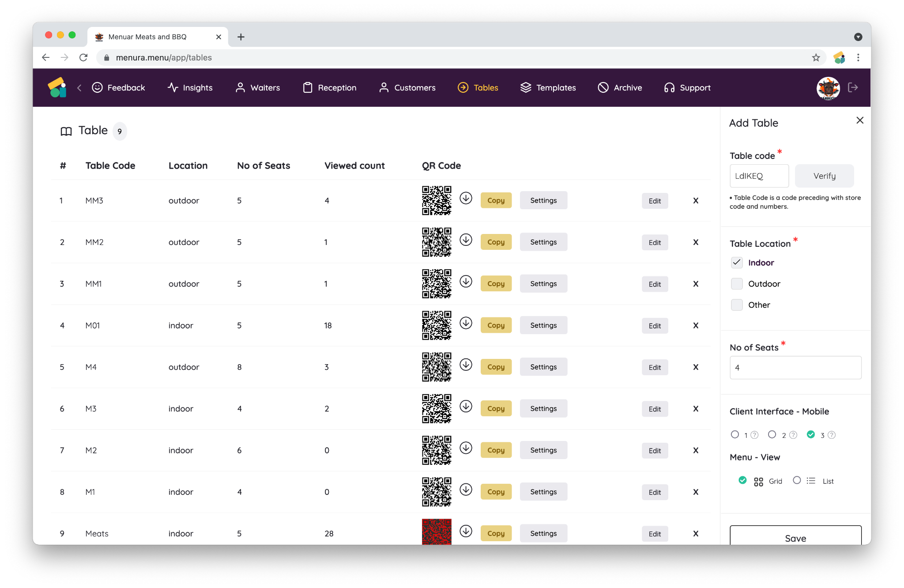The image size is (904, 588).
Task: Edit table M01
Action: [655, 326]
